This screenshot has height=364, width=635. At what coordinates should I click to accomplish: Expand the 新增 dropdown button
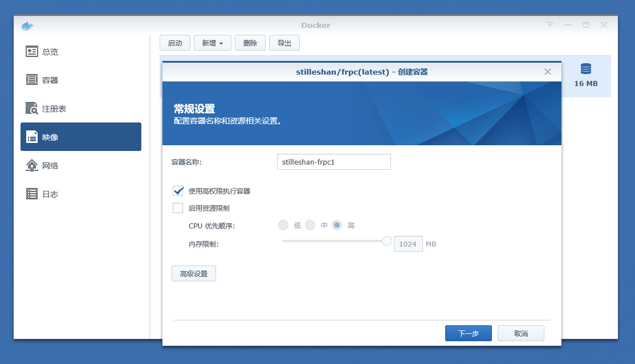(x=213, y=43)
